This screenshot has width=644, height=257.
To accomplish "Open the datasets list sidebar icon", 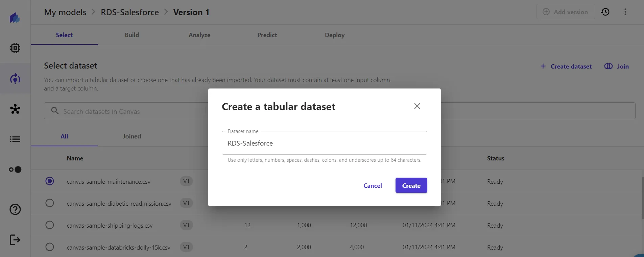I will point(15,139).
